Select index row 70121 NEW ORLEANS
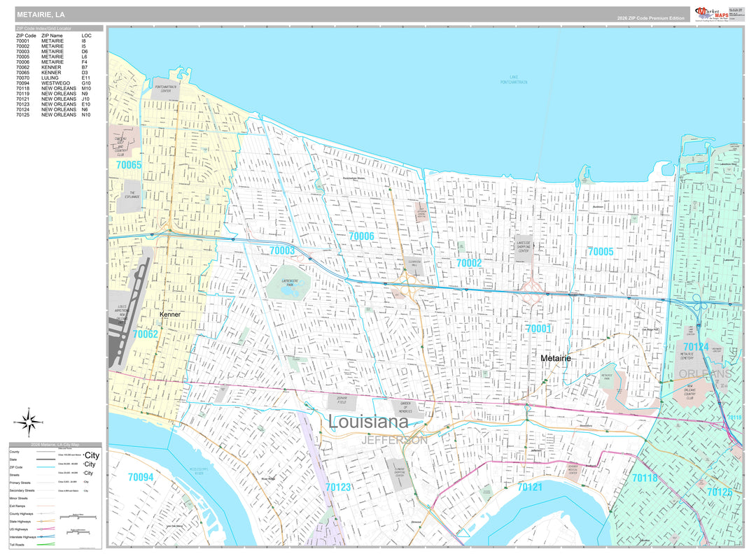 [x=53, y=99]
